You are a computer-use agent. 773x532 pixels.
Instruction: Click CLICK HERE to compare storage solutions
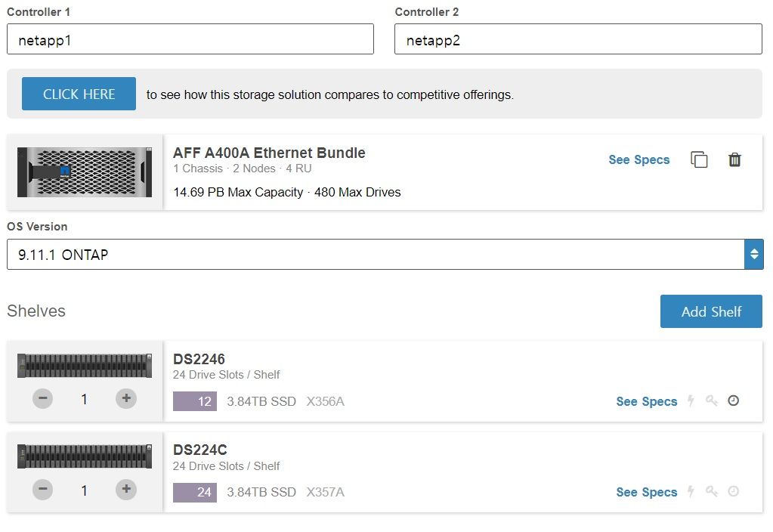pyautogui.click(x=79, y=94)
